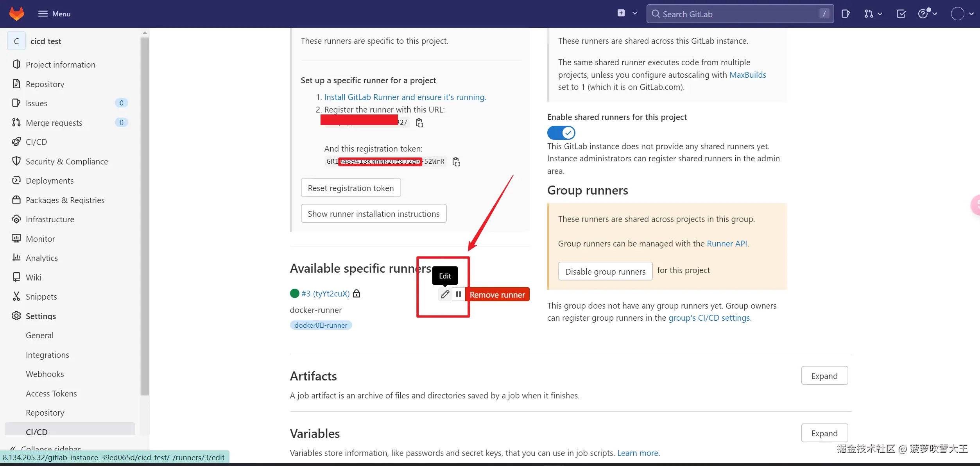Expand the Variables section
This screenshot has height=466, width=980.
824,433
